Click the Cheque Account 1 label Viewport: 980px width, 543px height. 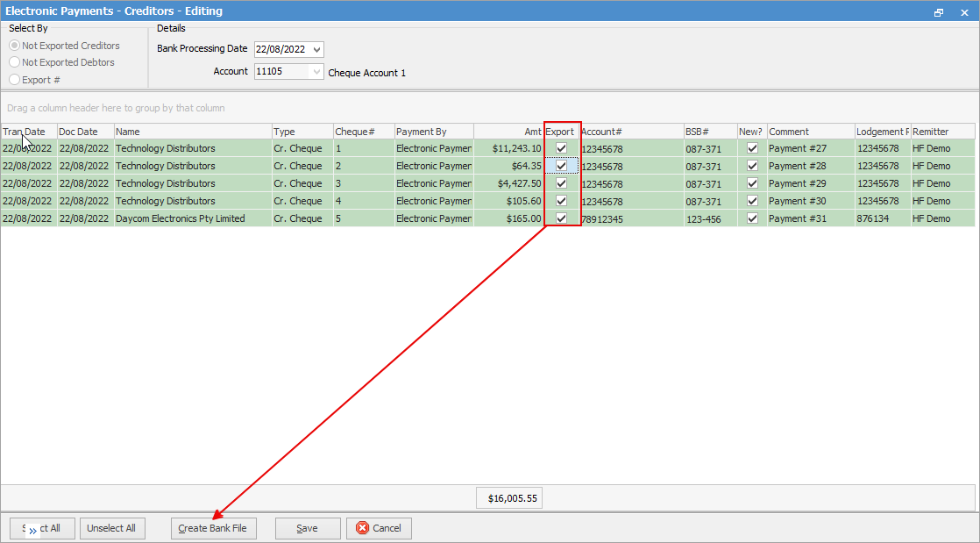pos(367,73)
